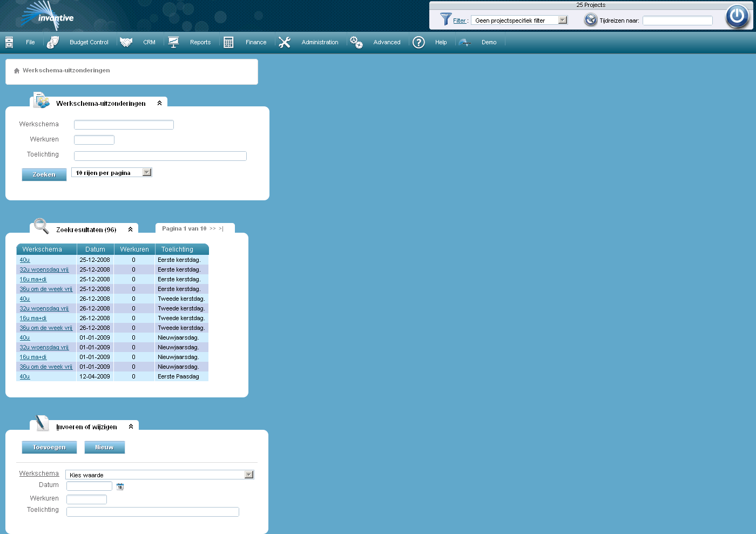Open the project filter dropdown
Viewport: 756px width, 534px height.
coord(519,21)
